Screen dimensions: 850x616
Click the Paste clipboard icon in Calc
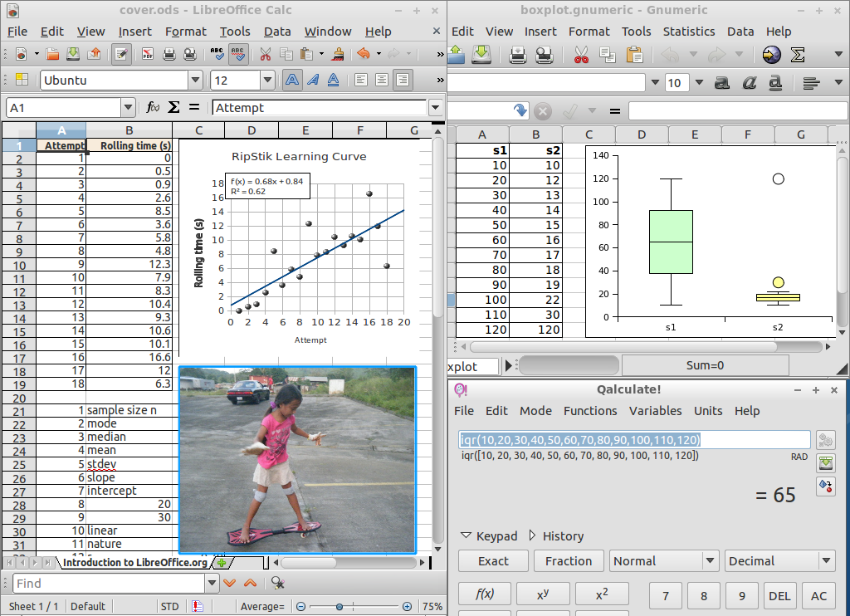pyautogui.click(x=307, y=54)
